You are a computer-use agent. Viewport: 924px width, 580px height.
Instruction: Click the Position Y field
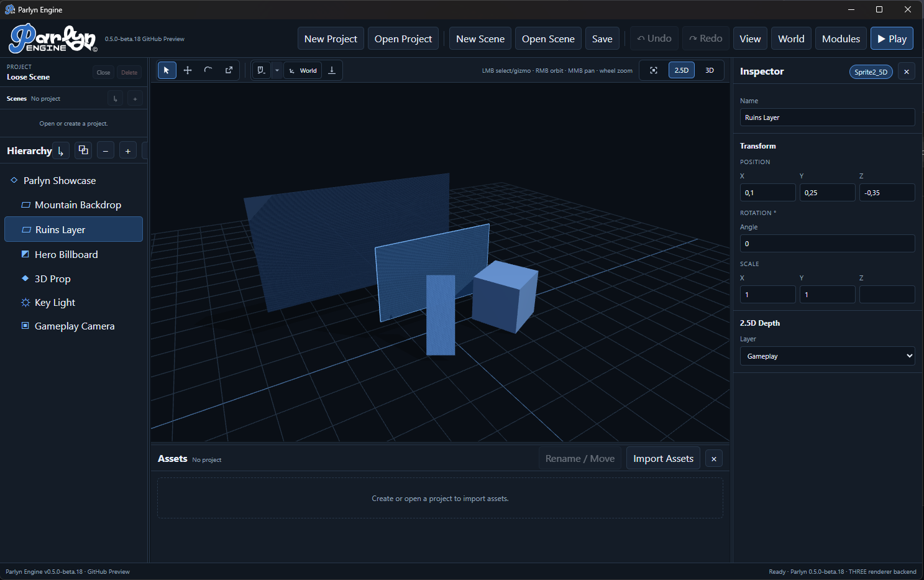point(827,193)
